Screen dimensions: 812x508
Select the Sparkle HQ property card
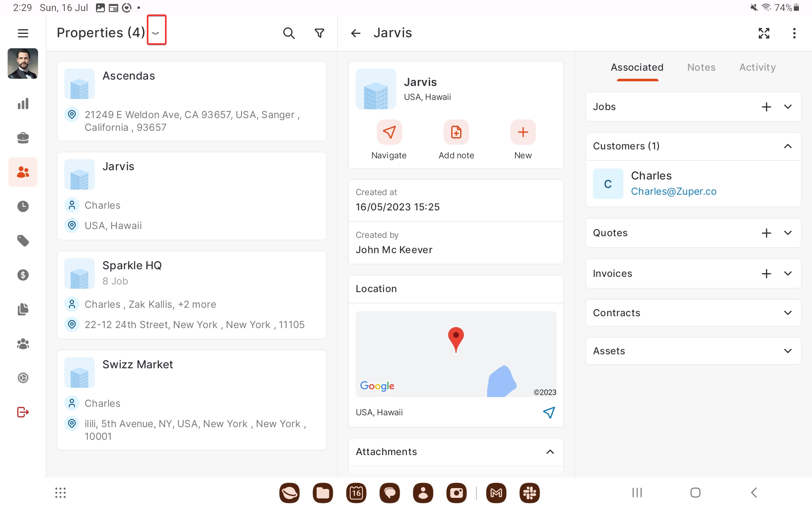point(192,295)
